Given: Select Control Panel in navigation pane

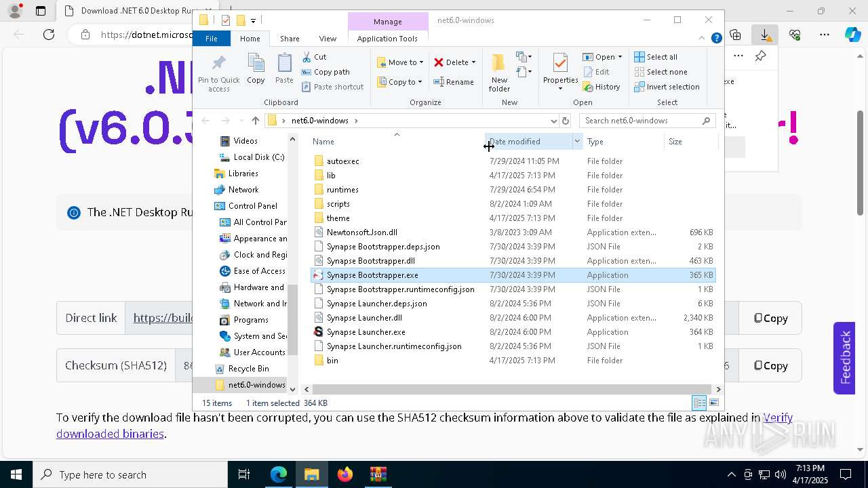Looking at the screenshot, I should coord(245,206).
